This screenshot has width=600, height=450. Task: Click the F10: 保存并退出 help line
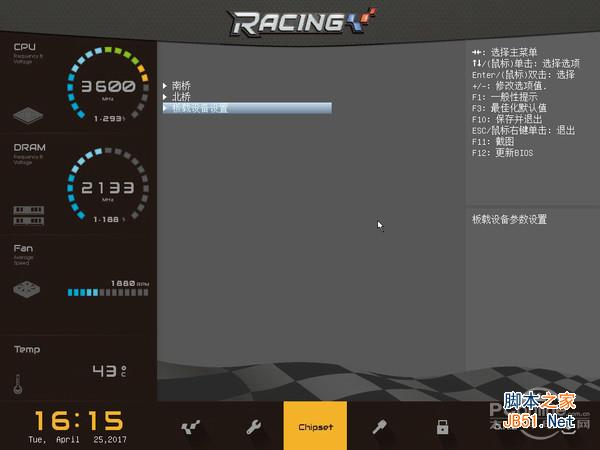pyautogui.click(x=507, y=119)
